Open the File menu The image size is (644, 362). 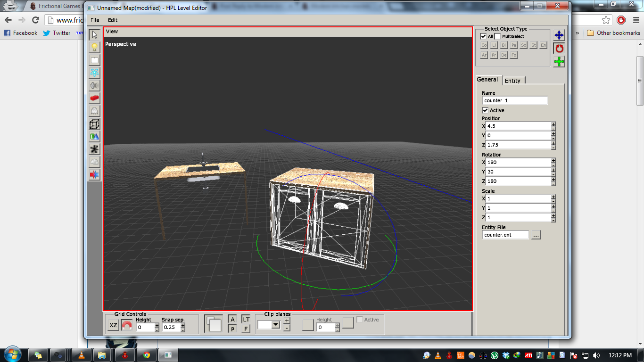[95, 20]
